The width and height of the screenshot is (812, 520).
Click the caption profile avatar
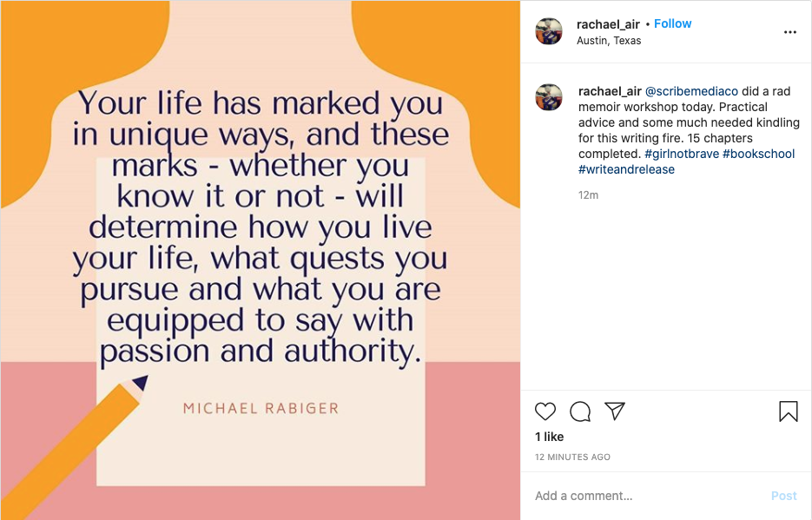[x=549, y=97]
